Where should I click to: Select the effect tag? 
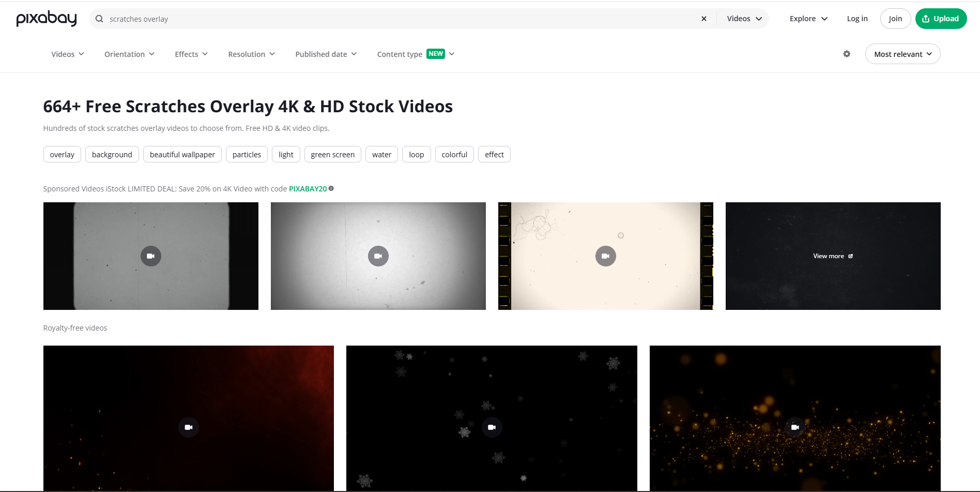(x=494, y=154)
